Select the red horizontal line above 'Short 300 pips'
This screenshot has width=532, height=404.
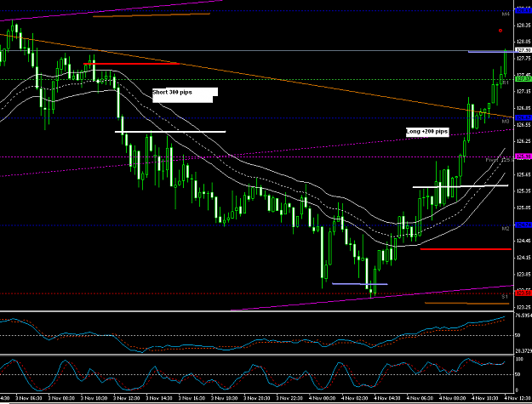tap(131, 64)
